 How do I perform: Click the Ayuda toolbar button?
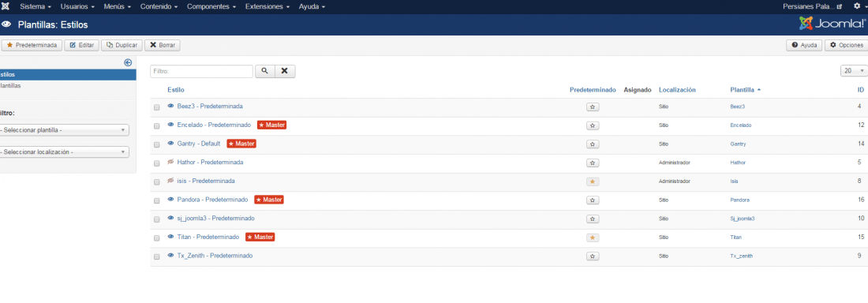(804, 46)
